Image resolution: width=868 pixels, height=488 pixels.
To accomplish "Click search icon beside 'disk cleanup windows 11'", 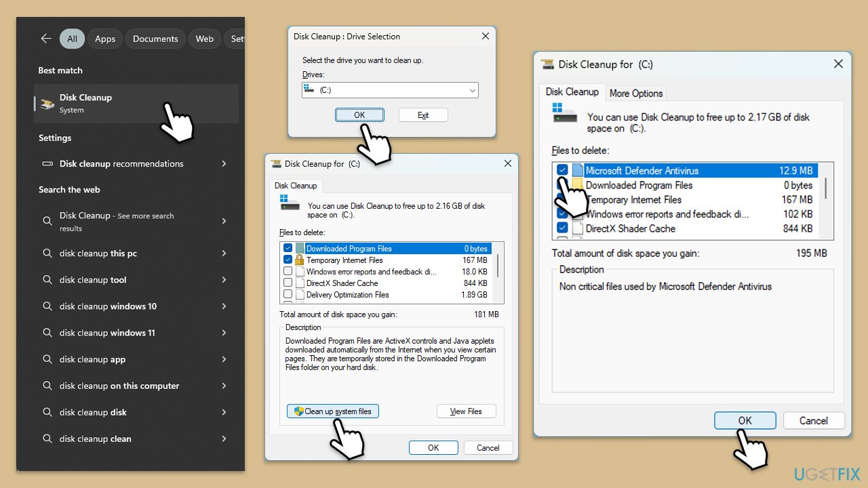I will click(47, 333).
